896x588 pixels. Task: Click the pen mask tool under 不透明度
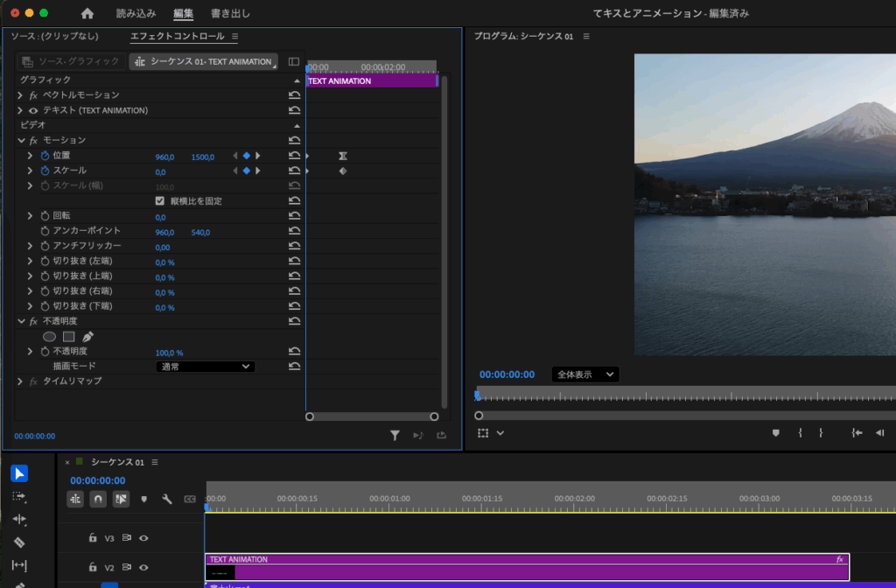87,337
